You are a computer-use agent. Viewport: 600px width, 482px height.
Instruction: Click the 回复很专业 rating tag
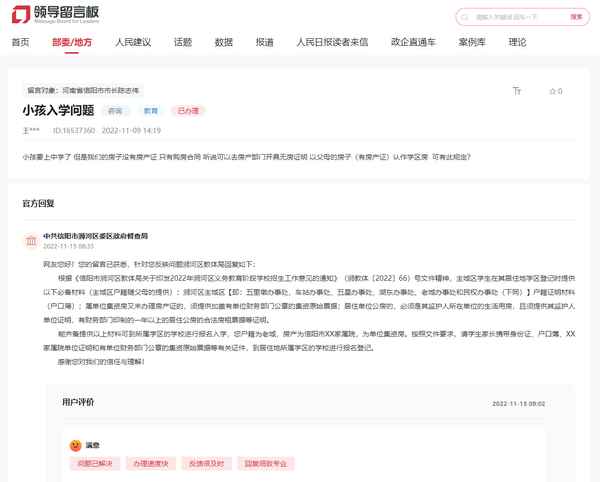click(x=266, y=464)
